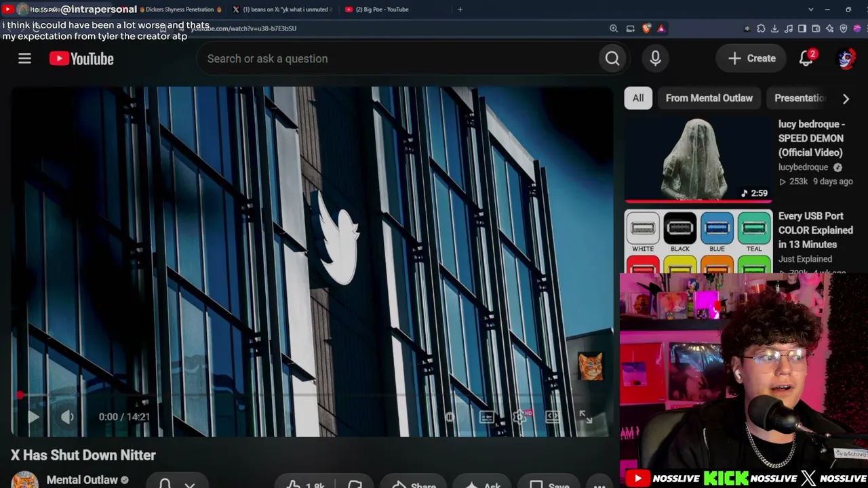Image resolution: width=868 pixels, height=488 pixels.
Task: Open the Leo AI sparkle icon
Action: pos(830,28)
